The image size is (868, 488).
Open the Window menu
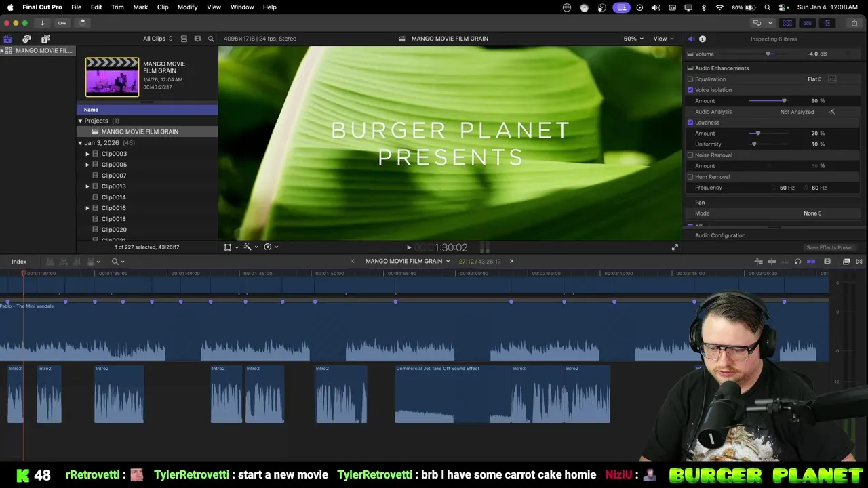(242, 7)
